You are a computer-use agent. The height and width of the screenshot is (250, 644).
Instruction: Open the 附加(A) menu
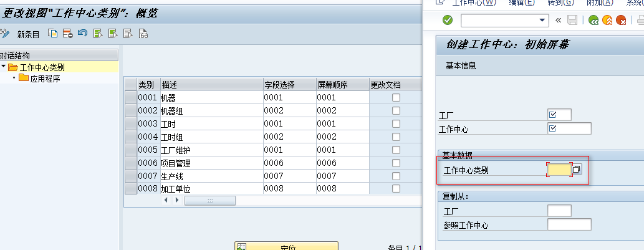pos(600,3)
